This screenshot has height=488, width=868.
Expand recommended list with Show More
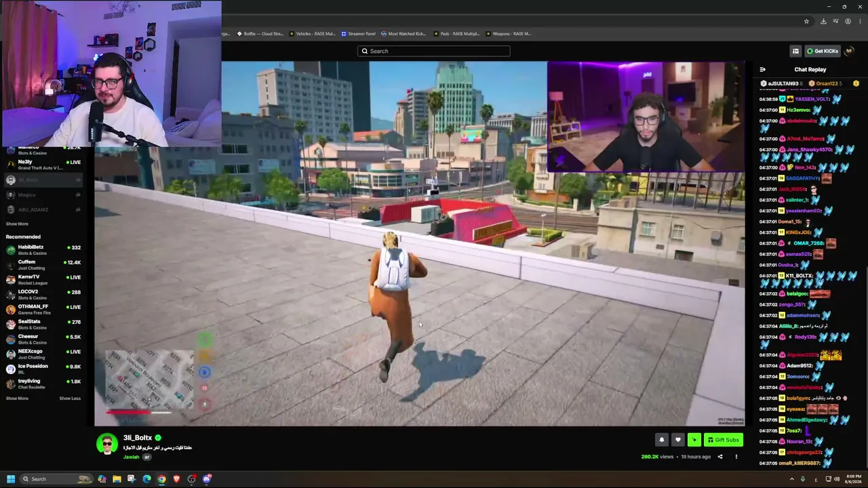[x=17, y=399]
